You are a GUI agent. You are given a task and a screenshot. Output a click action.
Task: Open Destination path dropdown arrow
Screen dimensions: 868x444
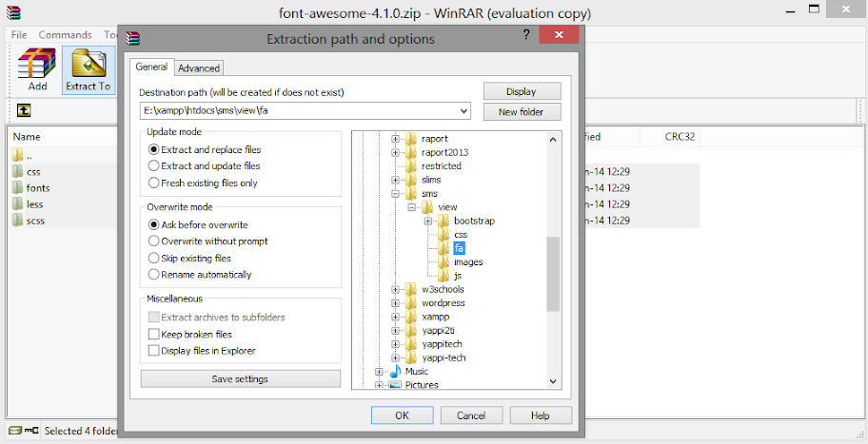(x=464, y=110)
